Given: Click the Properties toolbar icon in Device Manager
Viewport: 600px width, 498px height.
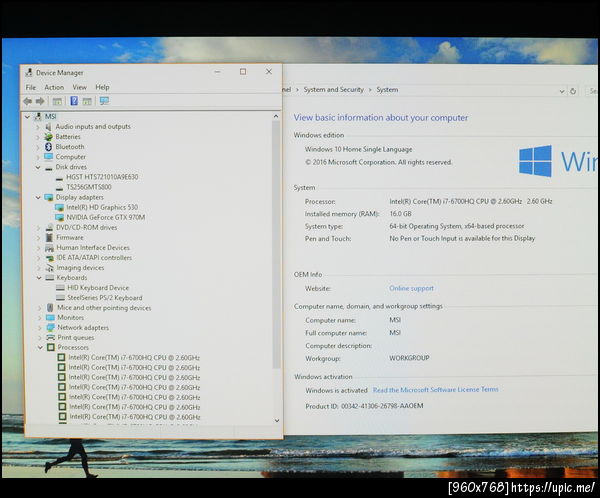Looking at the screenshot, I should 57,101.
